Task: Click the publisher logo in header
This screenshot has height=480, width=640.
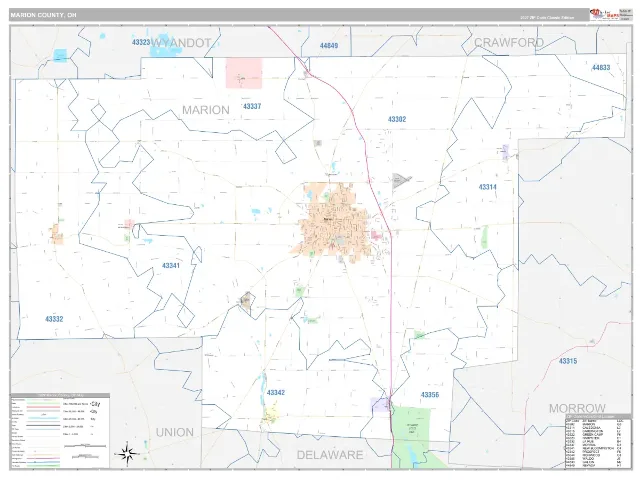Action: [x=603, y=14]
